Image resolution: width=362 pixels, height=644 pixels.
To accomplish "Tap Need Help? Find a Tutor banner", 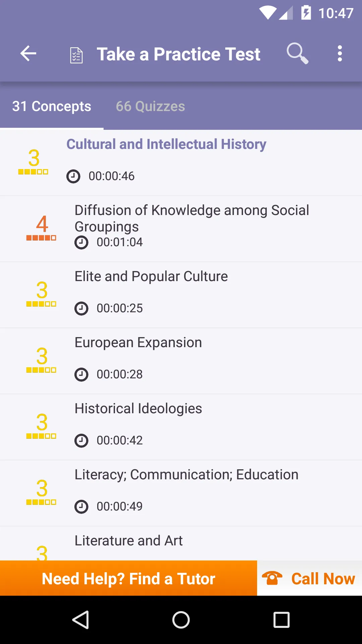I will point(128,578).
